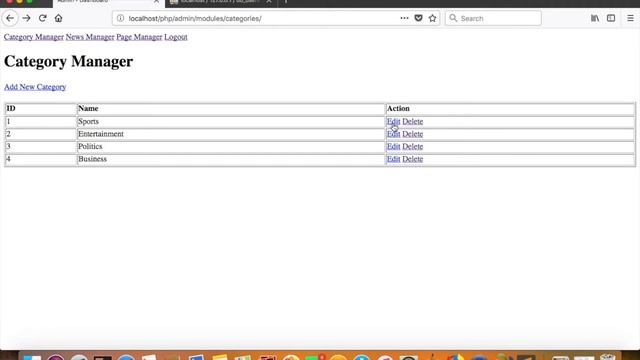This screenshot has width=640, height=360.
Task: Open the Firefox hamburger menu
Action: (x=630, y=18)
